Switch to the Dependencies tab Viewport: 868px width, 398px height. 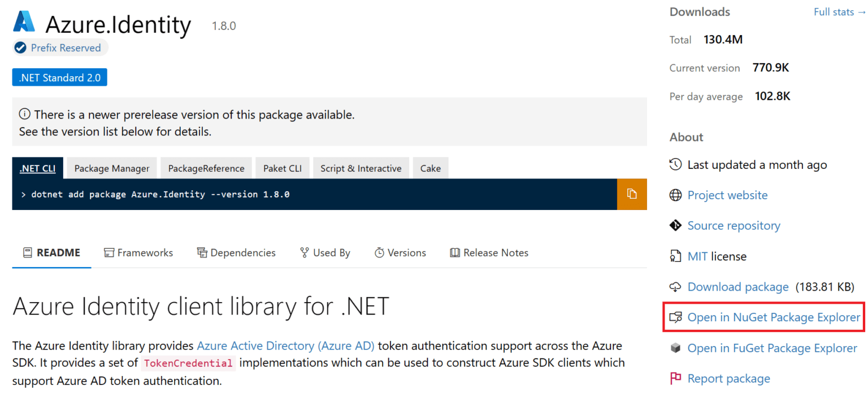[x=236, y=252]
